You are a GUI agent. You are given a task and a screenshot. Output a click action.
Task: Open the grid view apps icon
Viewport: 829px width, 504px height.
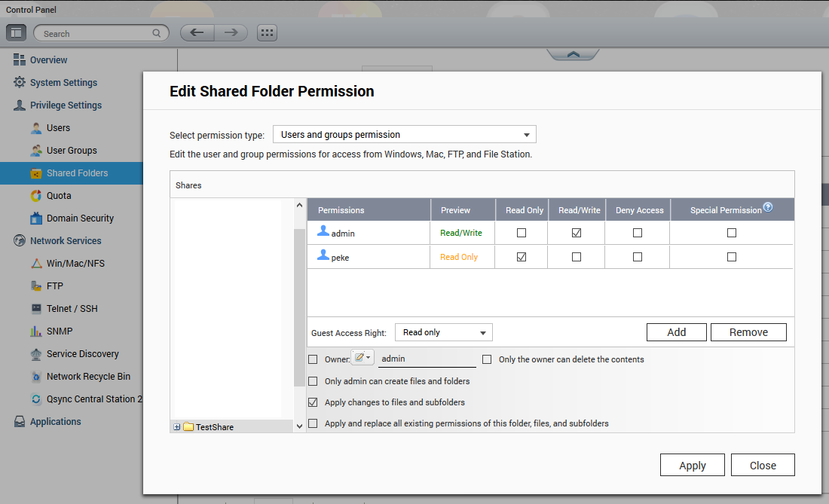[x=268, y=33]
